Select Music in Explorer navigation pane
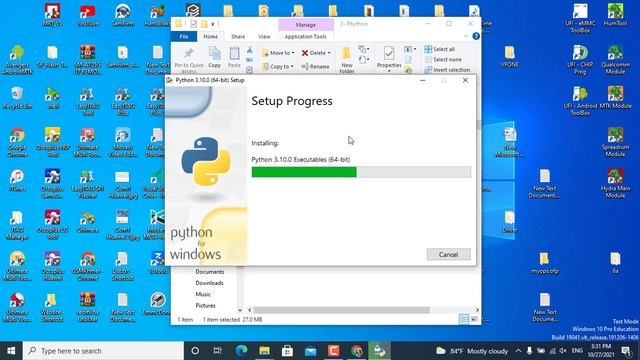 click(203, 294)
